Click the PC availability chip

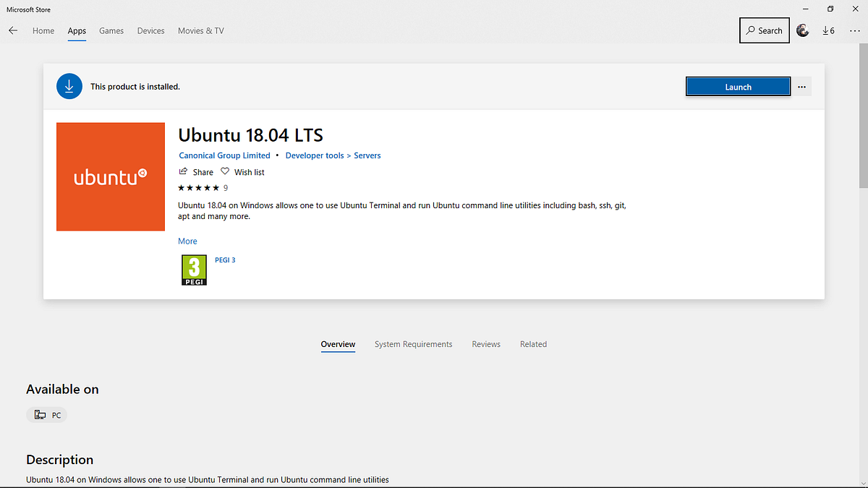click(x=46, y=414)
